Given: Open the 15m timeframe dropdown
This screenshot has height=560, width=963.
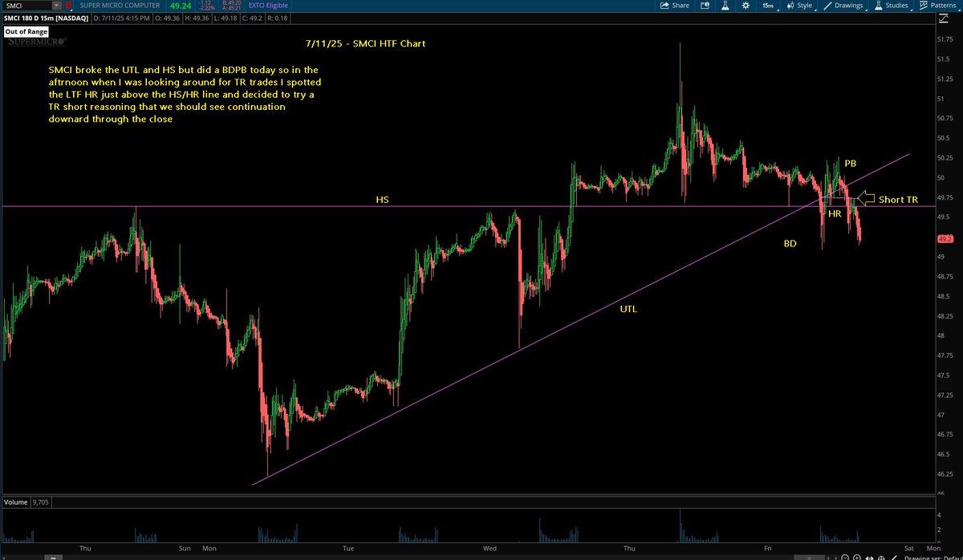Looking at the screenshot, I should [x=768, y=6].
